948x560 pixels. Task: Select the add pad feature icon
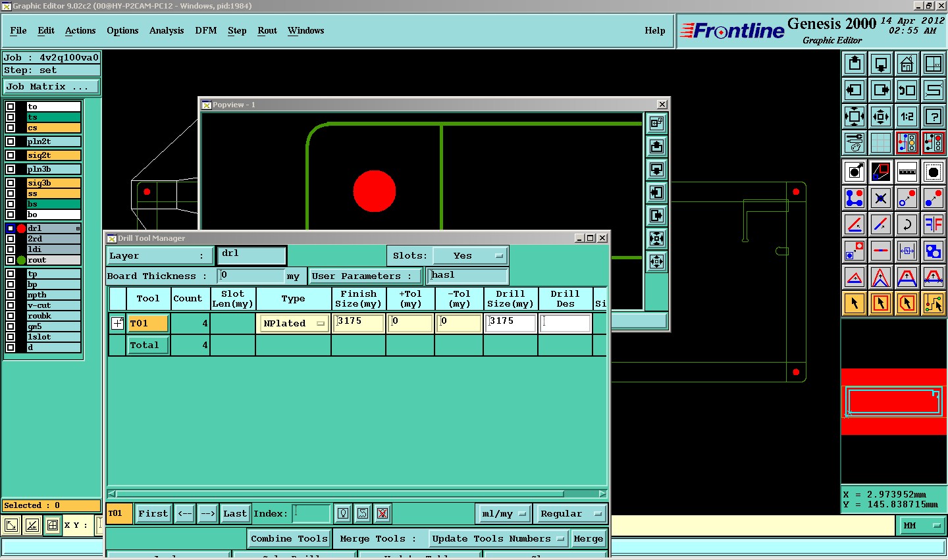[855, 172]
